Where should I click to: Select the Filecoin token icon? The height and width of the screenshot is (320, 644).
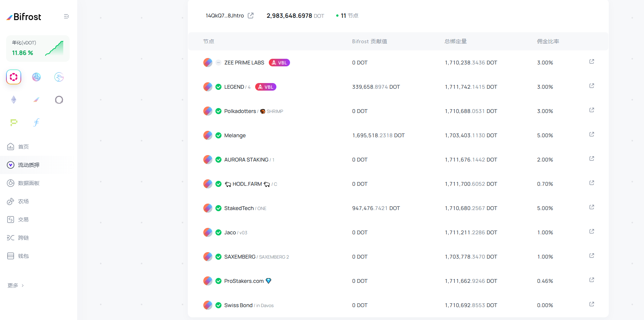pyautogui.click(x=36, y=122)
